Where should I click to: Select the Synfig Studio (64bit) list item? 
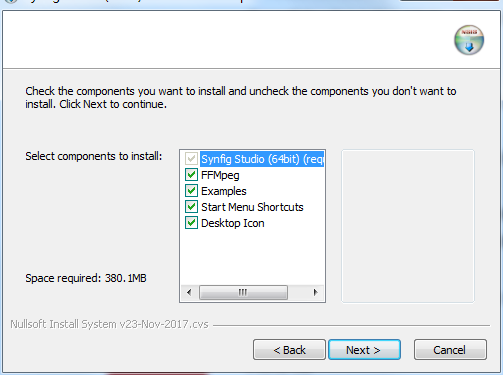(262, 159)
